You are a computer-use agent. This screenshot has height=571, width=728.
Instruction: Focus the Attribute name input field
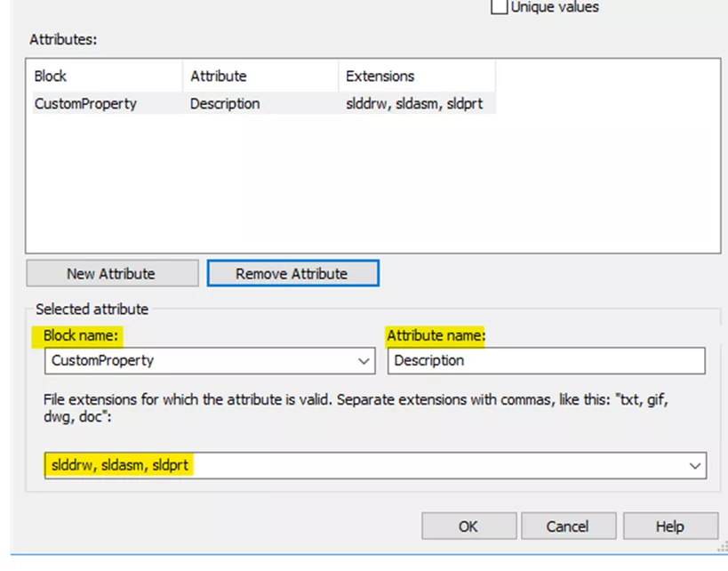click(547, 360)
